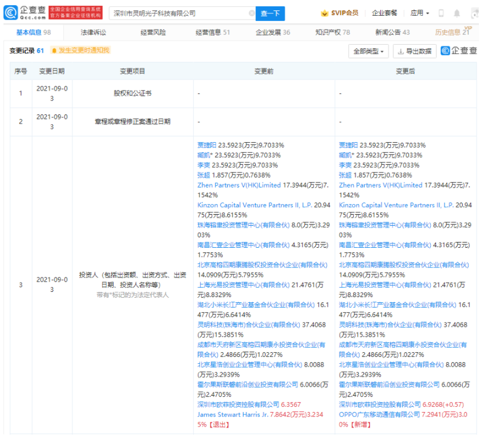Viewport: 494px width, 448px height.
Task: Click the company name search input field
Action: (179, 13)
